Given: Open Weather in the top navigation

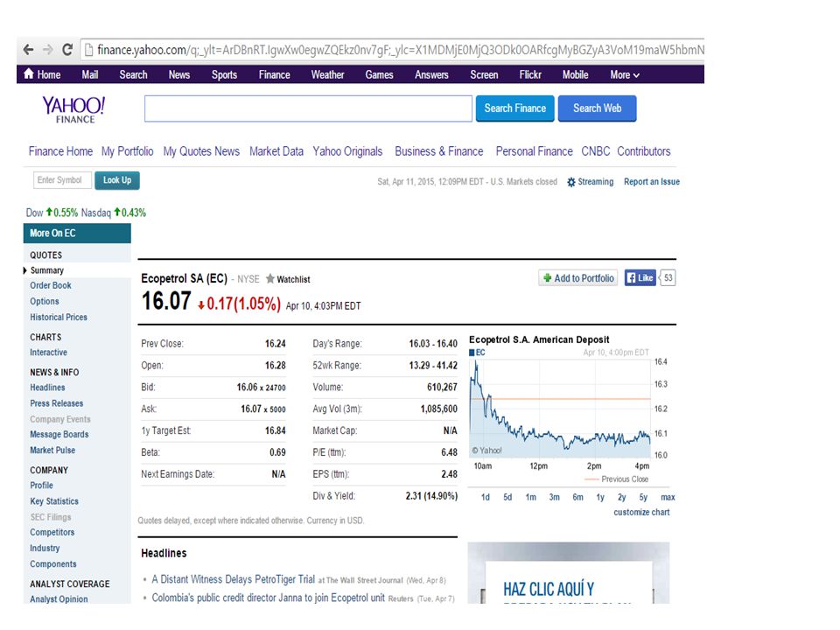Looking at the screenshot, I should pyautogui.click(x=327, y=75).
